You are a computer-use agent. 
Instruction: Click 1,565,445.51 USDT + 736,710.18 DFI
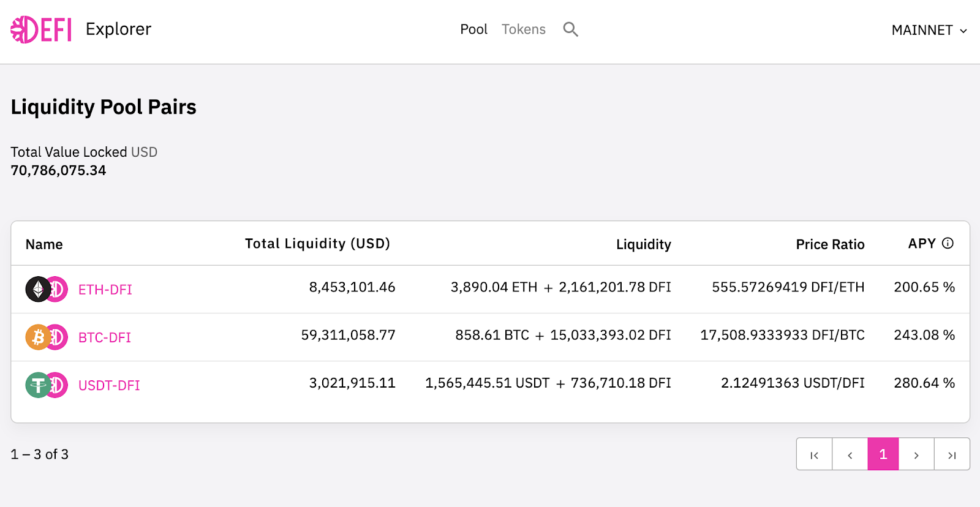[x=548, y=383]
